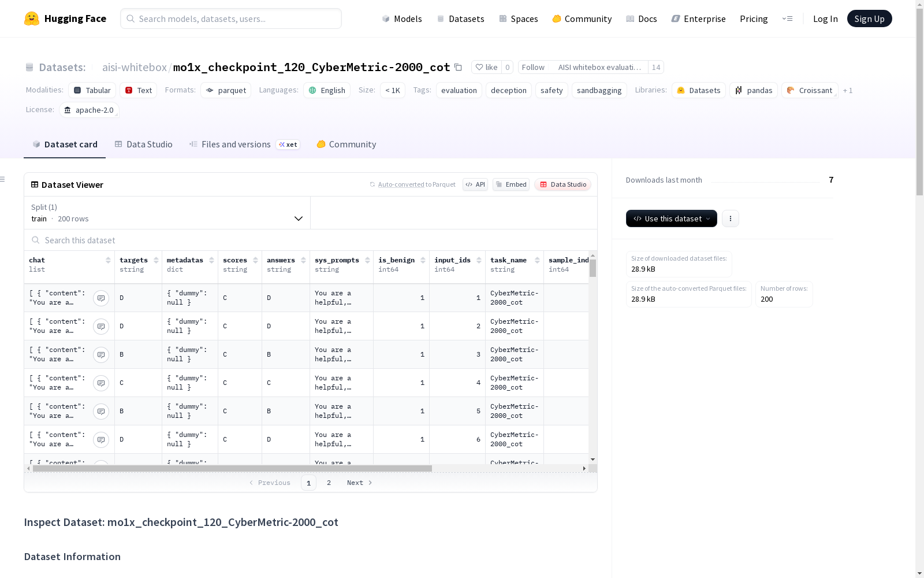Click the API button in Dataset Viewer
Image resolution: width=924 pixels, height=578 pixels.
(475, 184)
